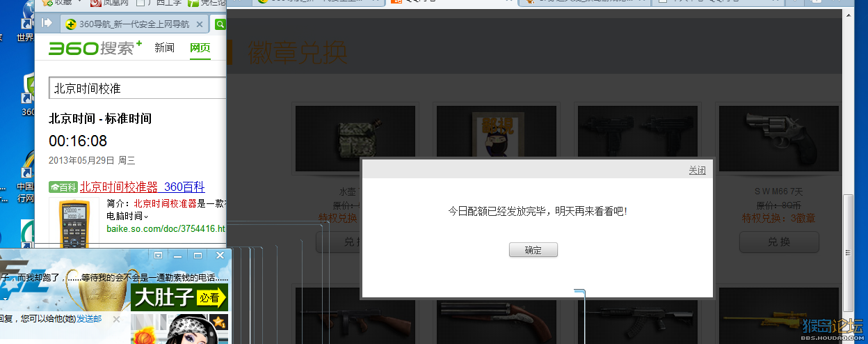This screenshot has width=868, height=344.
Task: Click the gold star badge icon in ad
Action: coord(220,321)
